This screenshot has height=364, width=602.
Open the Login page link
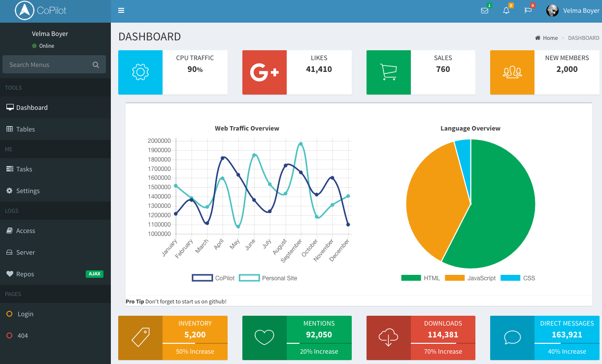pos(55,314)
